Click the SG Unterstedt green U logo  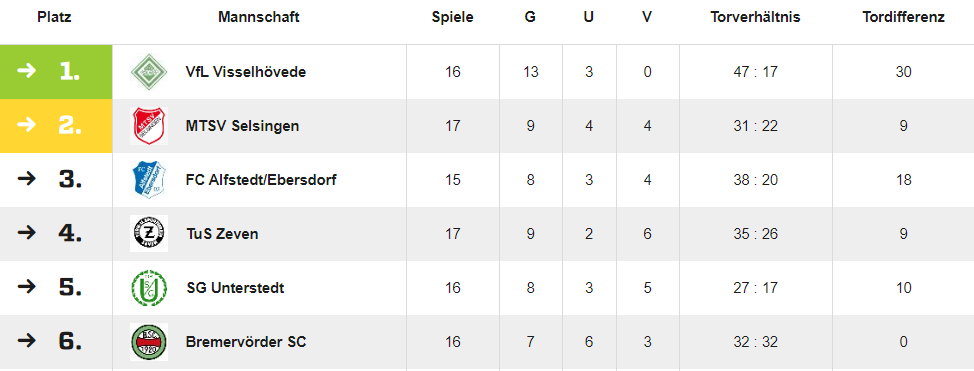tap(149, 288)
